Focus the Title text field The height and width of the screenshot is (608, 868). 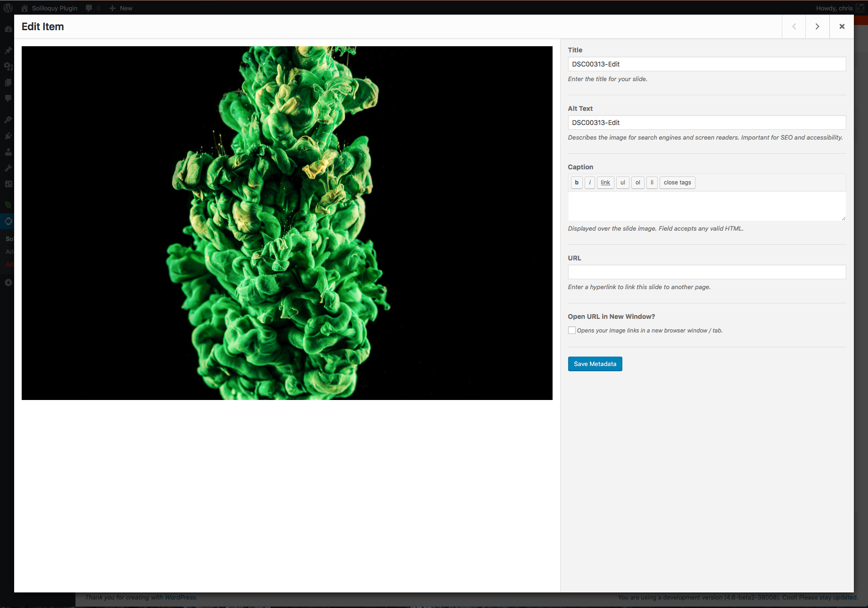click(x=706, y=64)
